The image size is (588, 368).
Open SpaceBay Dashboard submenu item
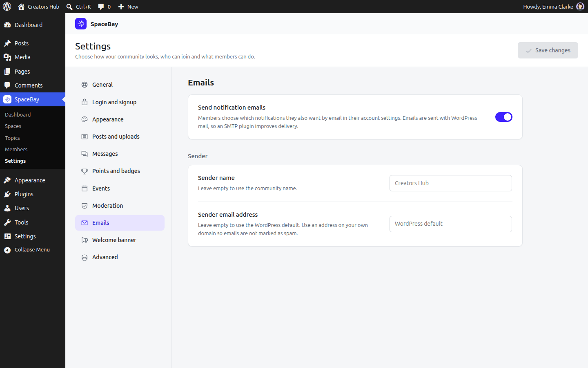33,115
